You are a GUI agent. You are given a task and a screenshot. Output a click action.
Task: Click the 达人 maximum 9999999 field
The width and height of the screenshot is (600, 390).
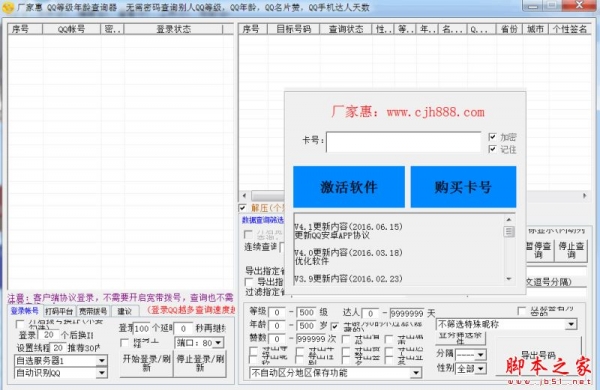(x=407, y=313)
